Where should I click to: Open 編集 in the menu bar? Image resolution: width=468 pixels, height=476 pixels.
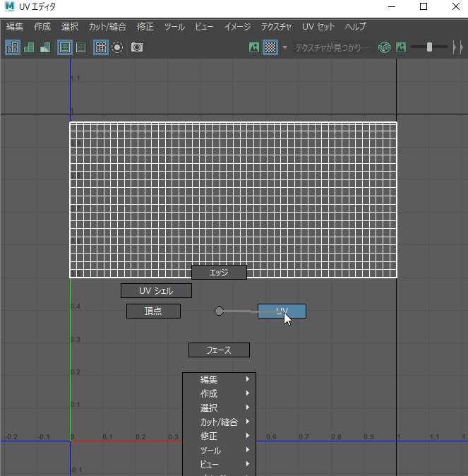click(15, 27)
